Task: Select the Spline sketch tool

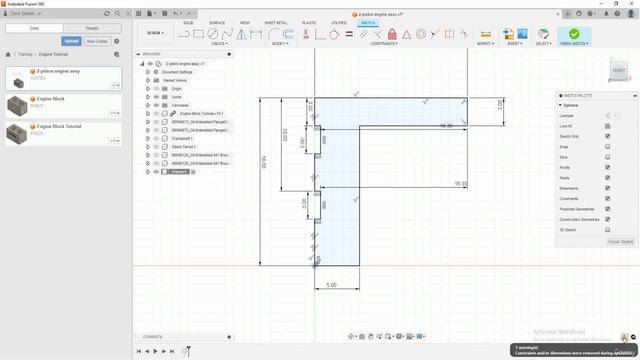Action: point(227,34)
